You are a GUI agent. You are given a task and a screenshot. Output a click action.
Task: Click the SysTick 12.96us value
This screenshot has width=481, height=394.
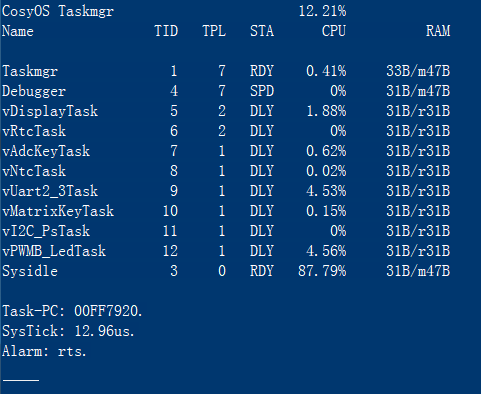[x=104, y=331]
